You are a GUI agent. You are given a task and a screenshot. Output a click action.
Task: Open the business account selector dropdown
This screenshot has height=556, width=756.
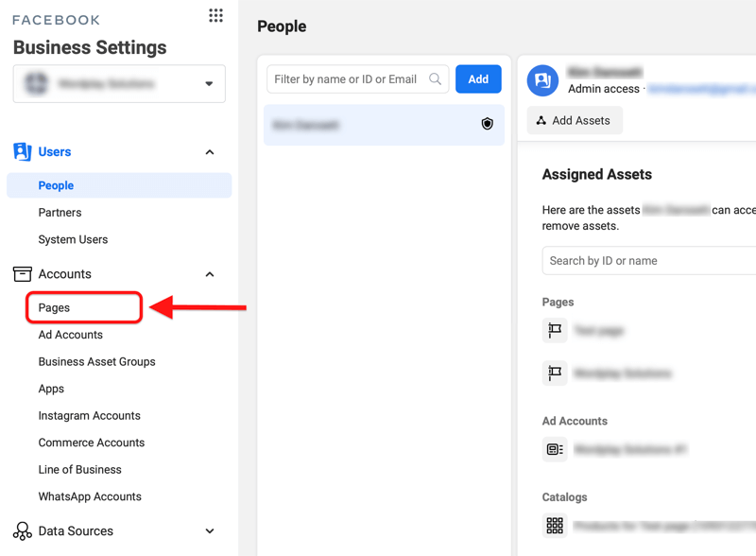pos(119,83)
